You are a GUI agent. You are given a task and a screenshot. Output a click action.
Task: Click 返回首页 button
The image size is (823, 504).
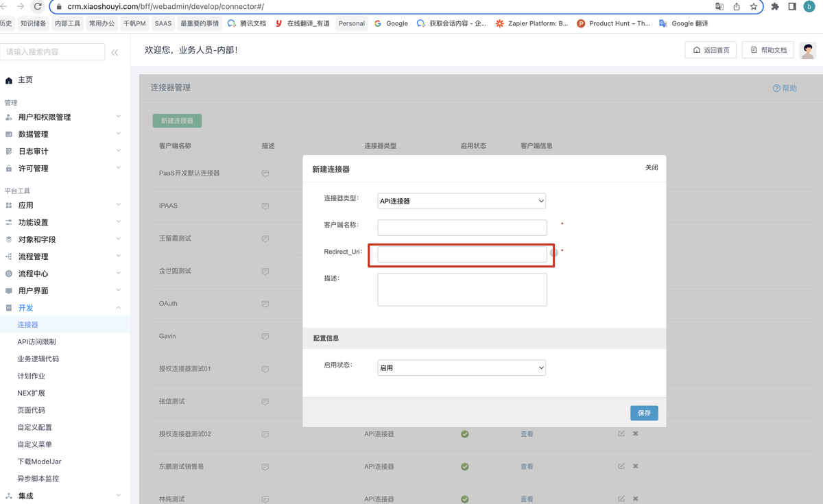(x=711, y=50)
